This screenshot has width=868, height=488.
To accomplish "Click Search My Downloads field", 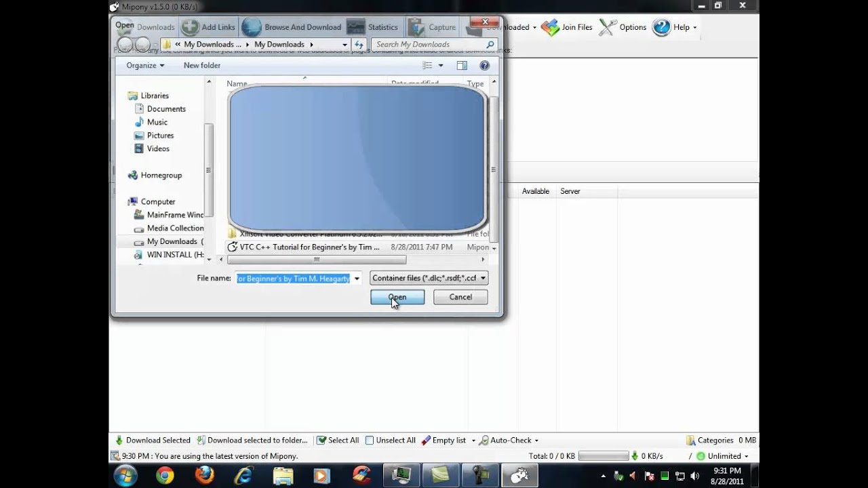I will tap(435, 44).
